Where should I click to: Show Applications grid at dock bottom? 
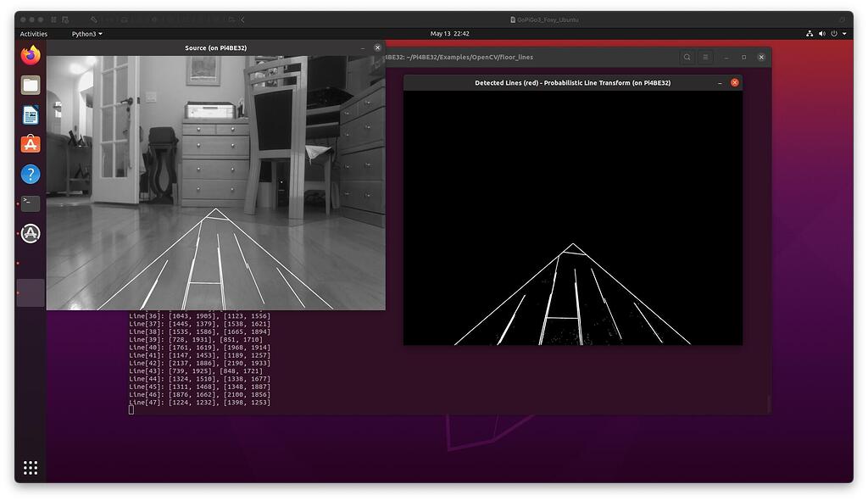[31, 468]
